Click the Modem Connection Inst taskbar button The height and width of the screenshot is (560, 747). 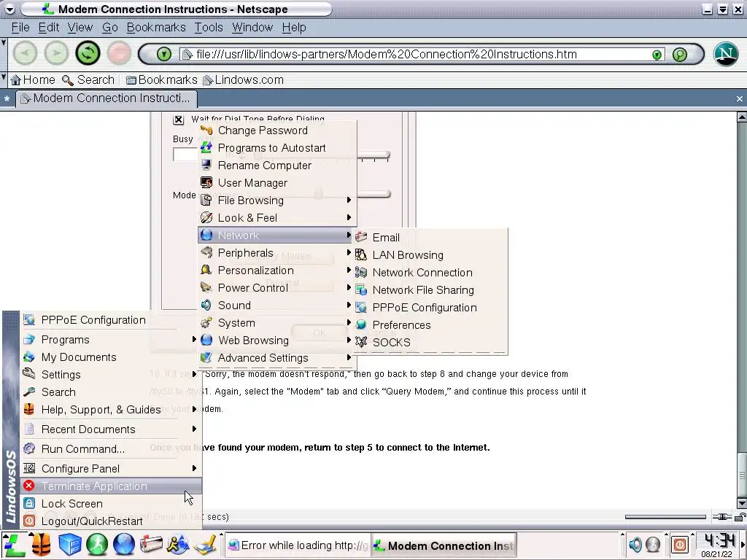(x=444, y=545)
